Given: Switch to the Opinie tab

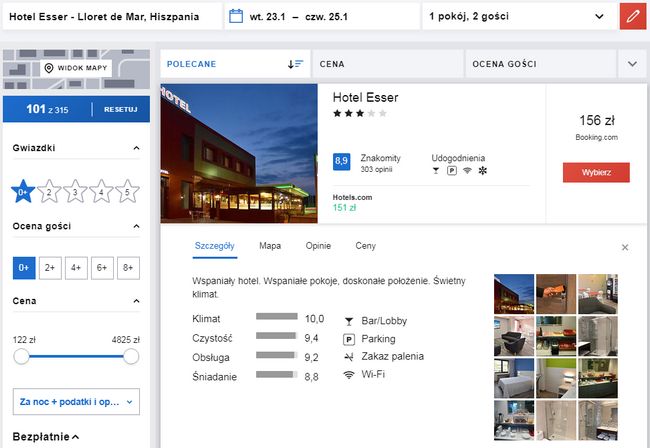Looking at the screenshot, I should point(318,246).
